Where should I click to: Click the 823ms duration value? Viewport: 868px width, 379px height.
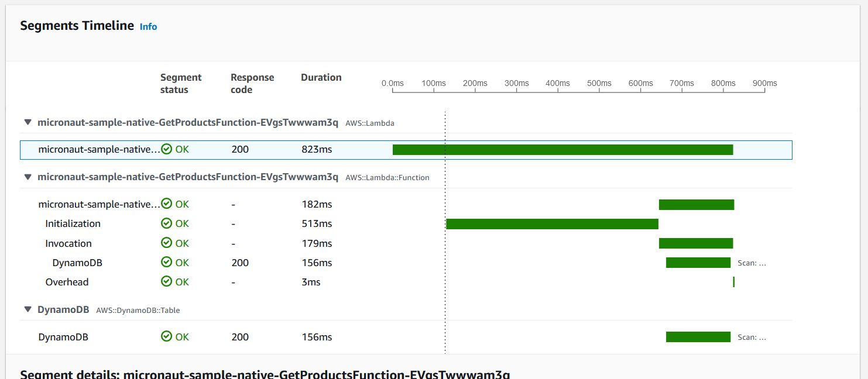pos(317,149)
